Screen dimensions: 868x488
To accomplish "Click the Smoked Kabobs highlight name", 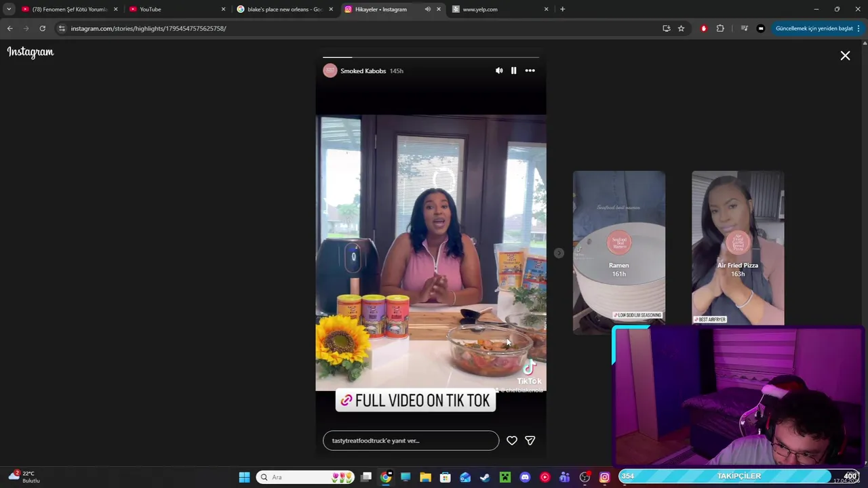I will click(x=363, y=71).
